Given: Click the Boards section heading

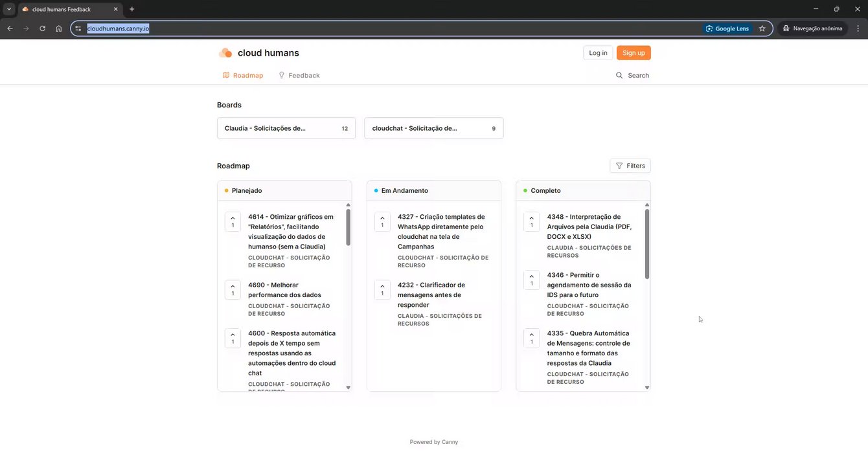Looking at the screenshot, I should click(229, 105).
